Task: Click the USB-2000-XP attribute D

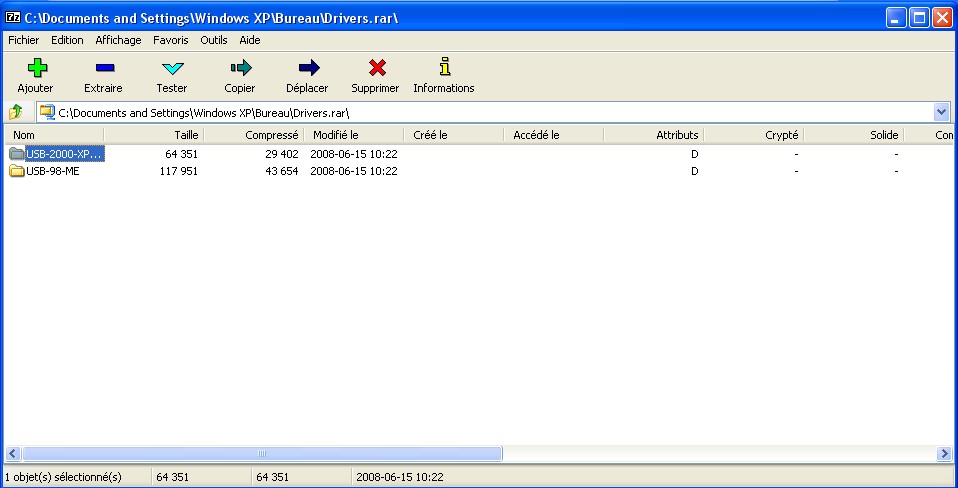Action: (695, 154)
